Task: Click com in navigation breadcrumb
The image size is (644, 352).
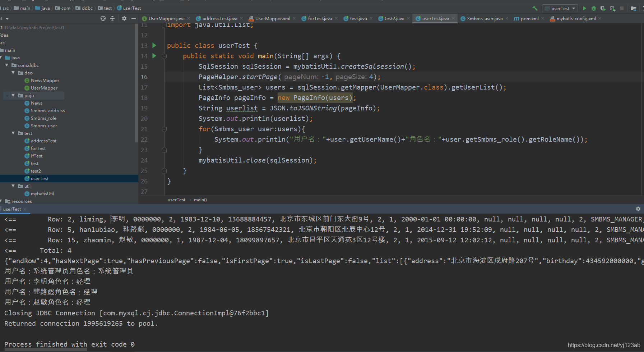Action: (66, 8)
